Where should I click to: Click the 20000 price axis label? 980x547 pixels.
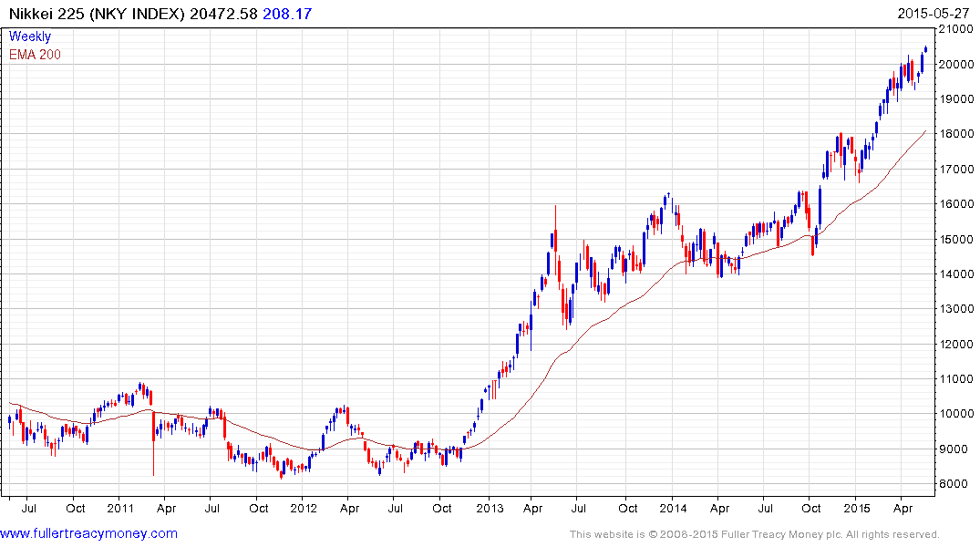pos(955,64)
